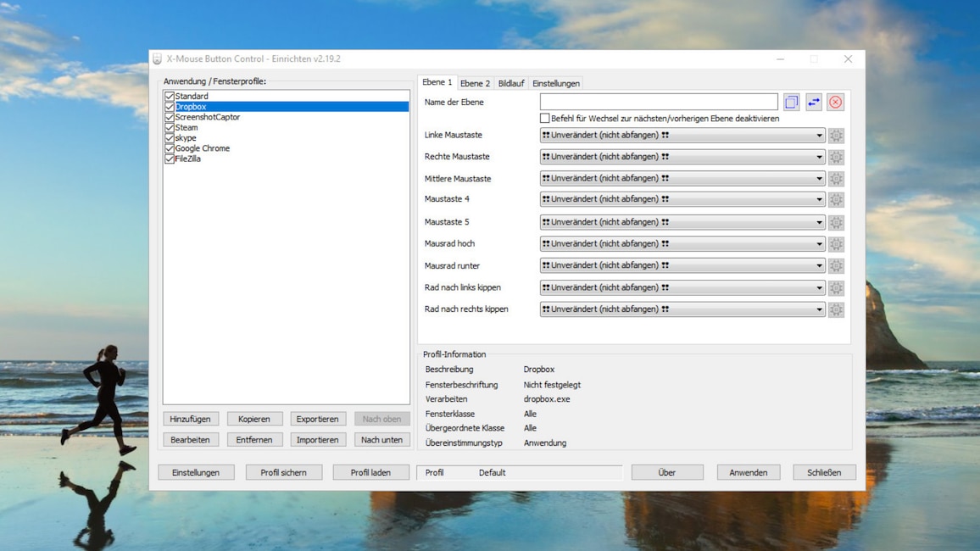Select the Steam profile name in list
980x551 pixels.
(x=187, y=127)
